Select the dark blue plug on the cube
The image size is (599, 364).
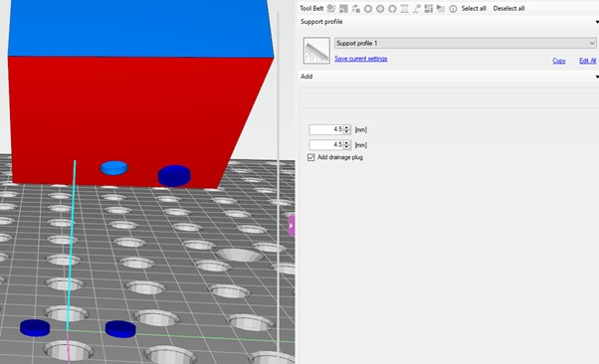pos(174,176)
